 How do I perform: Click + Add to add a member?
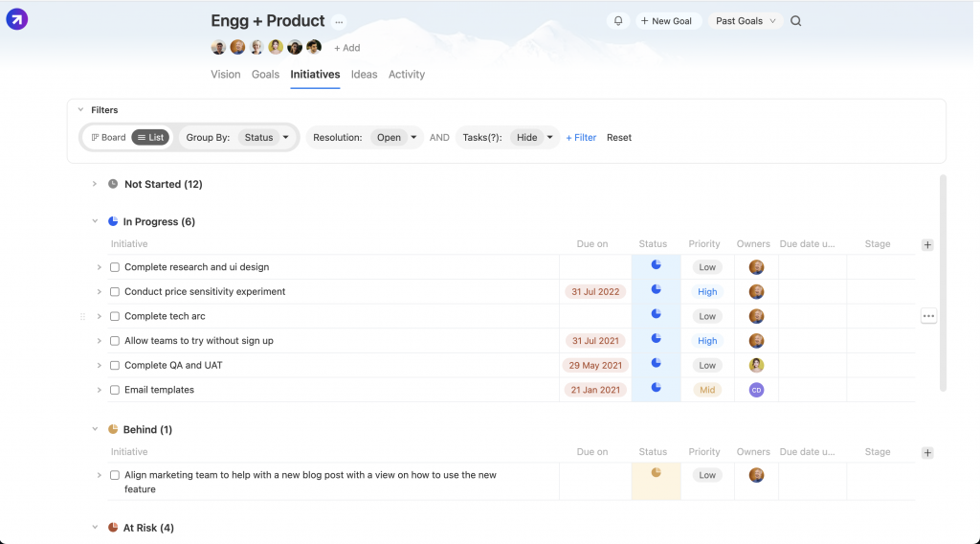click(346, 48)
